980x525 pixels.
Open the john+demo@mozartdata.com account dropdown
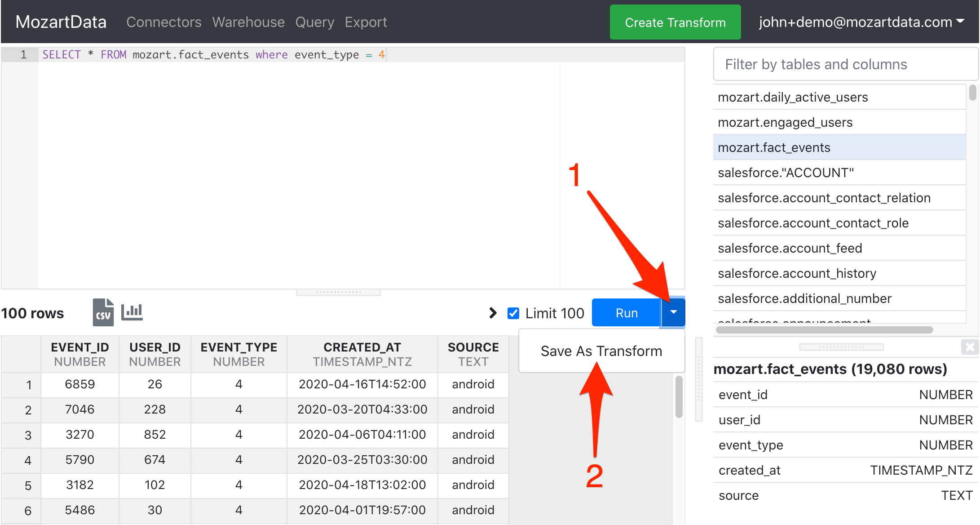(x=861, y=22)
